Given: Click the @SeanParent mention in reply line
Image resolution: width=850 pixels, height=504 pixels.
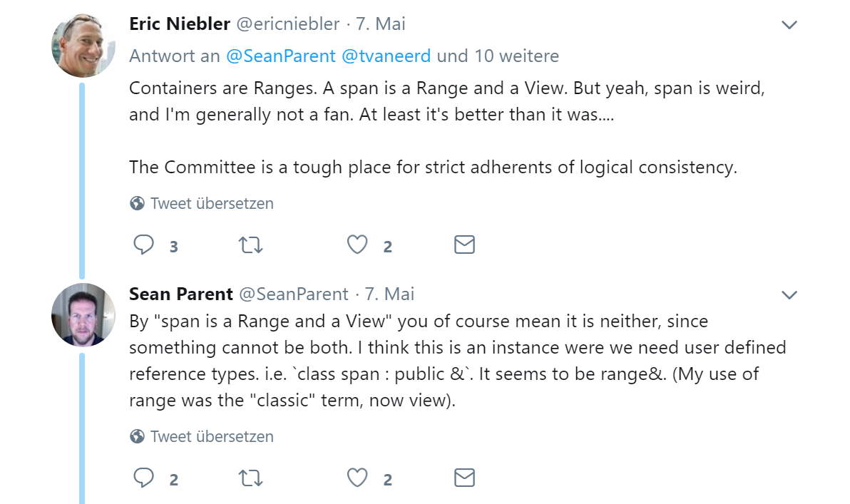Looking at the screenshot, I should (281, 56).
